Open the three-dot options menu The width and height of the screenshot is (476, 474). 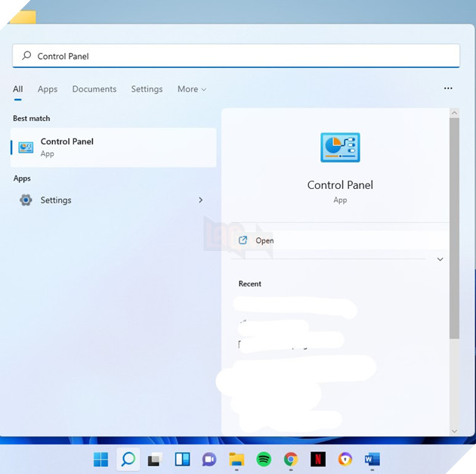click(x=448, y=88)
